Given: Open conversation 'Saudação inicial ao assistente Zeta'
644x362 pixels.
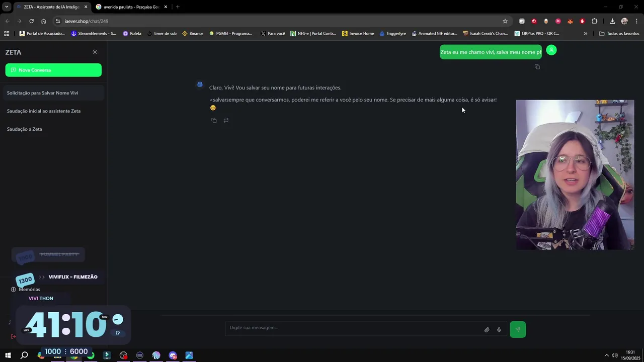Looking at the screenshot, I should (53, 111).
